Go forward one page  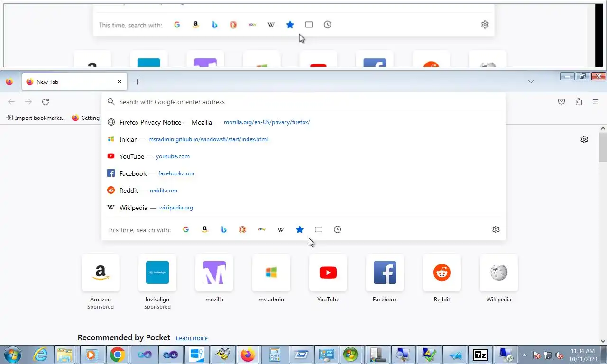tap(28, 102)
